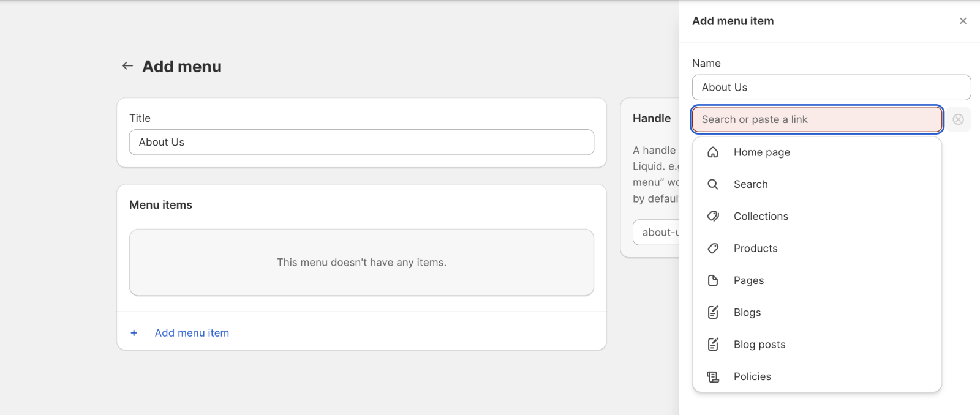This screenshot has width=980, height=415.
Task: Select Blogs link option
Action: [x=817, y=312]
